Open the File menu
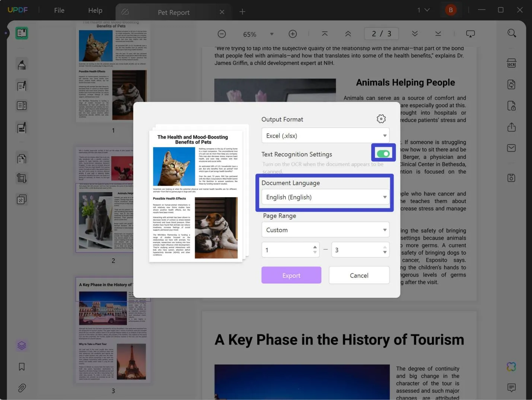 59,10
